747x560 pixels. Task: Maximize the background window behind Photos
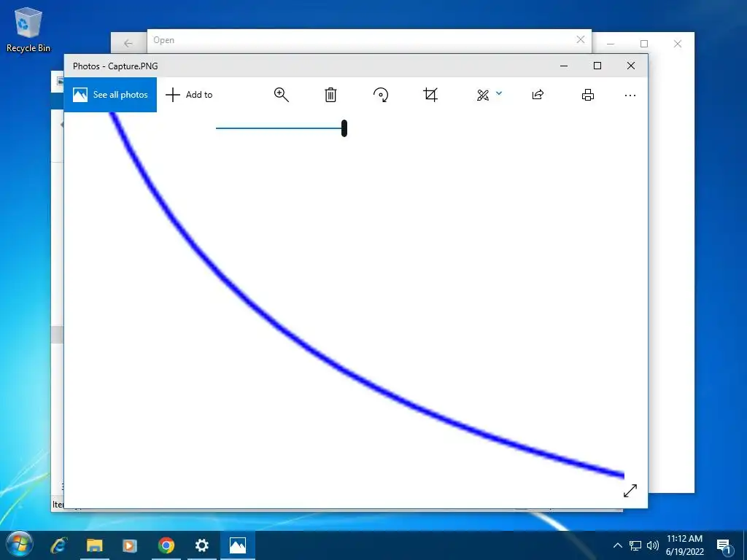(644, 44)
